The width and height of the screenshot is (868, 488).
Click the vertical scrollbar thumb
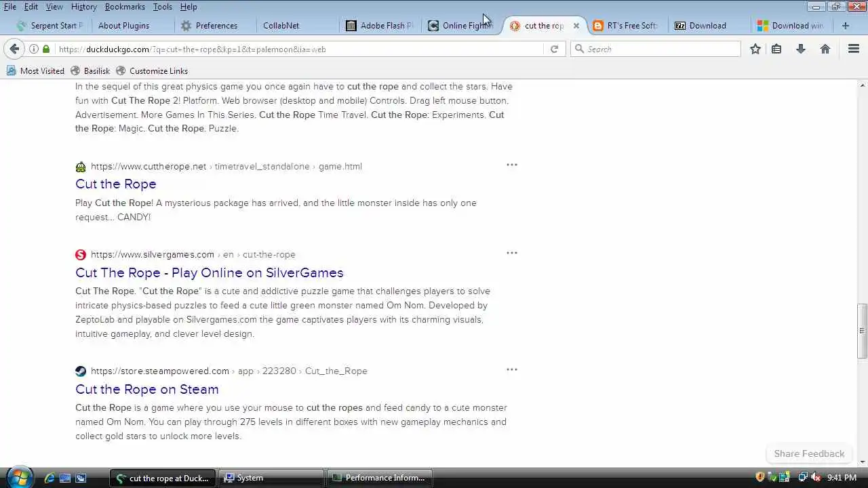863,331
